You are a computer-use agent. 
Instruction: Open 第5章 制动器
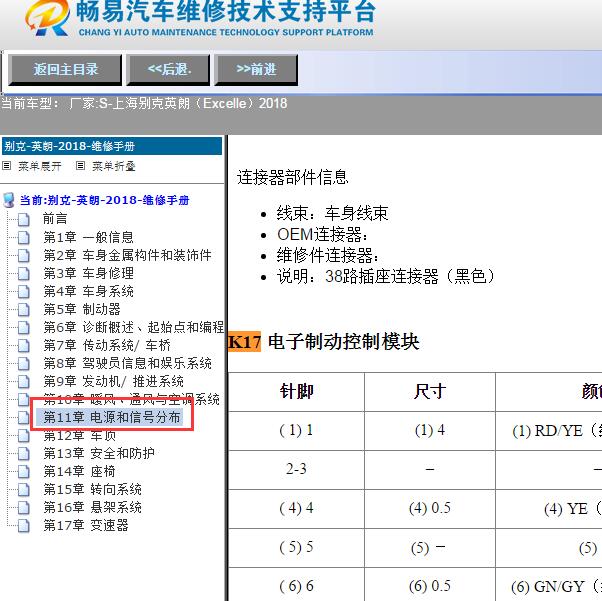coord(82,309)
